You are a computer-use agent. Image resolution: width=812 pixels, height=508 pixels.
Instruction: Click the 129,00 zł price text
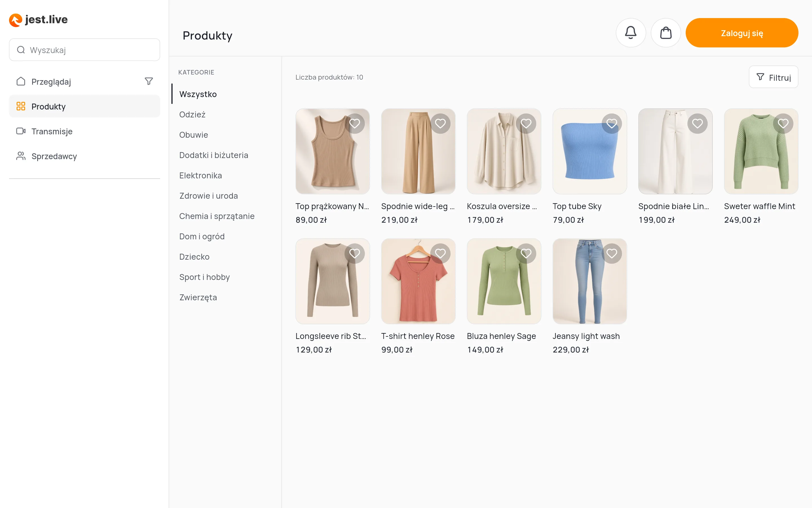pyautogui.click(x=314, y=350)
